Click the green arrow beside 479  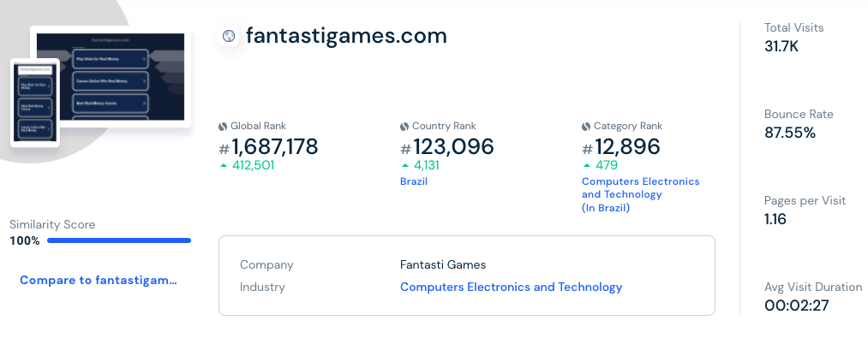(587, 165)
